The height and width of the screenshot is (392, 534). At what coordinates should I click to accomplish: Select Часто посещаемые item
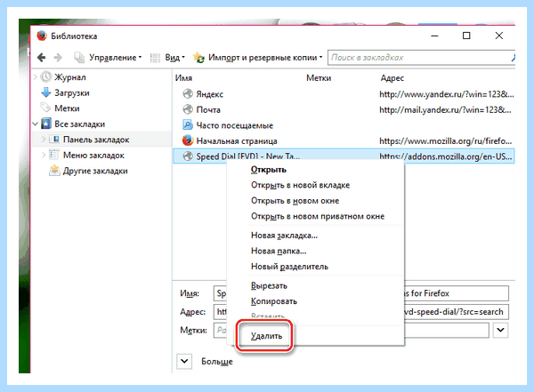pos(344,125)
